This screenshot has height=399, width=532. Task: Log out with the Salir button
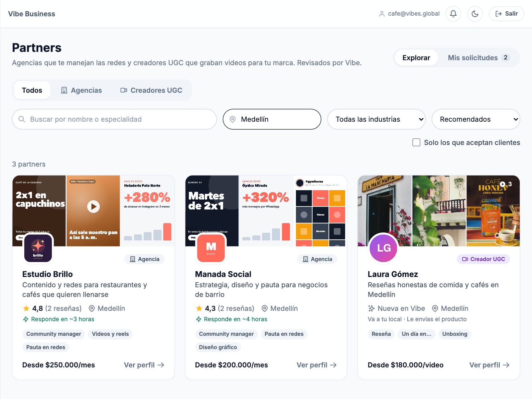(x=506, y=14)
